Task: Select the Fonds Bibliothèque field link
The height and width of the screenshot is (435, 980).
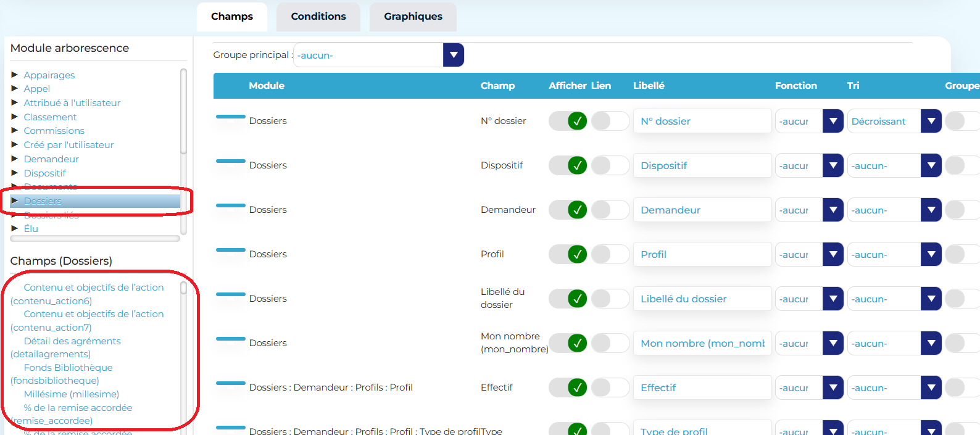Action: (x=68, y=368)
